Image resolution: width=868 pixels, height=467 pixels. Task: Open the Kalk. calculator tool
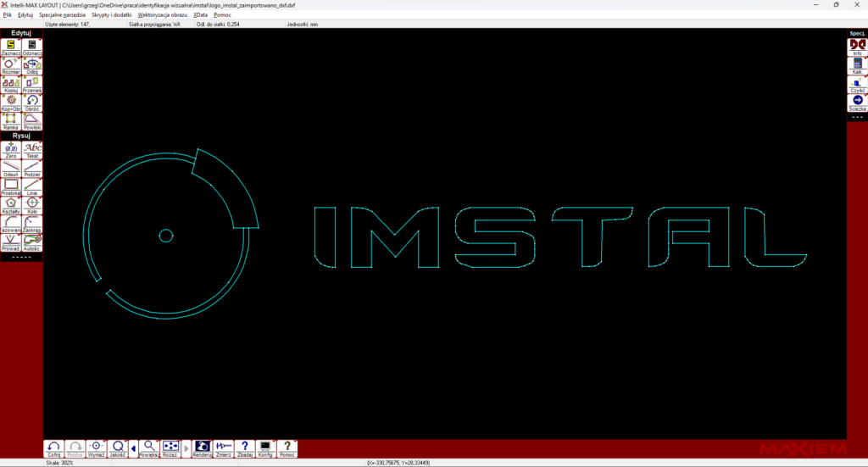click(x=857, y=66)
